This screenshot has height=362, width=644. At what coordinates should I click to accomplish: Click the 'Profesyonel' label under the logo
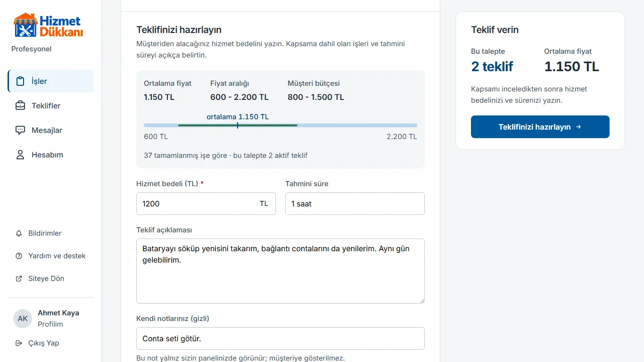click(x=32, y=49)
